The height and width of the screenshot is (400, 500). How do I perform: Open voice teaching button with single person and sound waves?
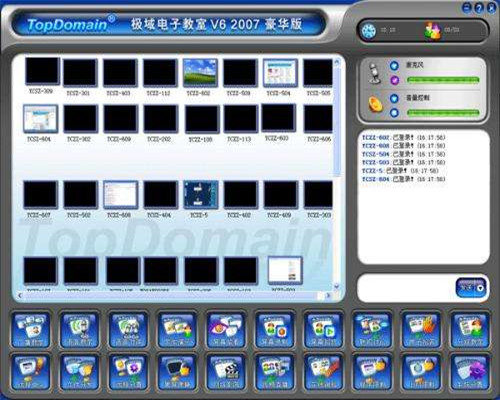click(x=79, y=330)
